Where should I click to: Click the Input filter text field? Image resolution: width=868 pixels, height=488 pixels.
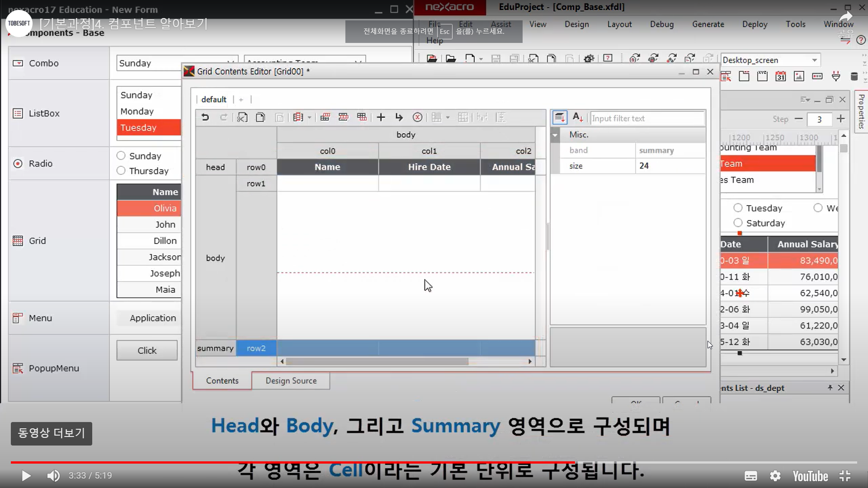(x=646, y=118)
